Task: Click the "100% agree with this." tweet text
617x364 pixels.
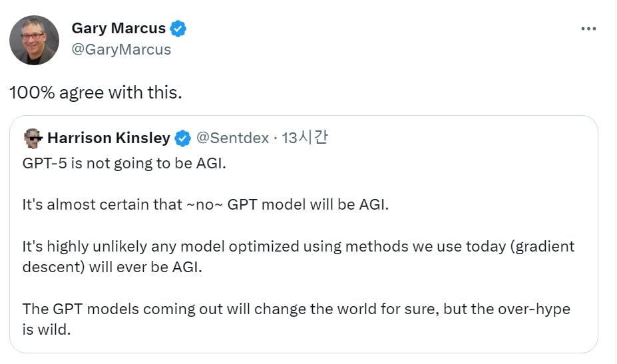Action: coord(96,93)
